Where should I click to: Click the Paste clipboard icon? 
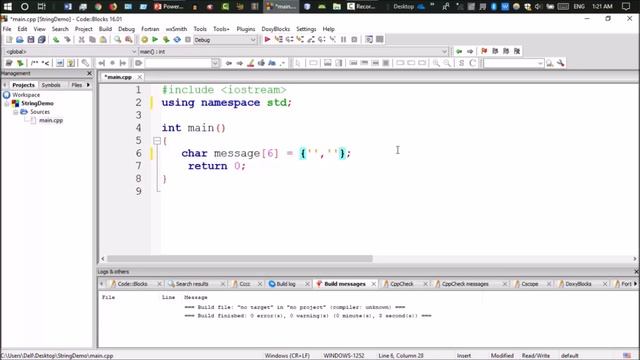[x=103, y=40]
